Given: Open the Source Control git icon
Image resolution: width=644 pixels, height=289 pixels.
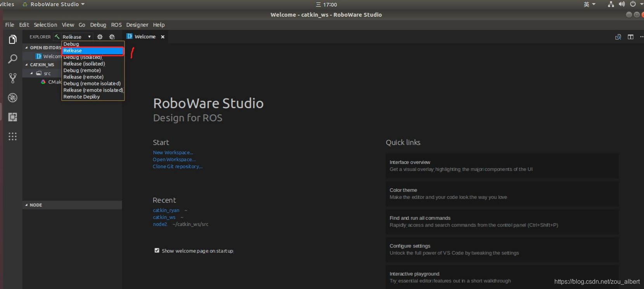Looking at the screenshot, I should click(x=13, y=78).
